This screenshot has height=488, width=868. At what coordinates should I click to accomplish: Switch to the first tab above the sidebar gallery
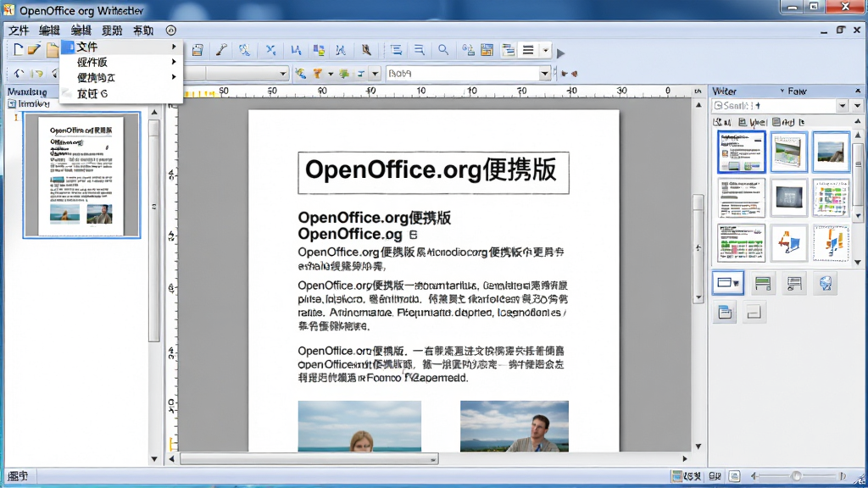tap(722, 122)
